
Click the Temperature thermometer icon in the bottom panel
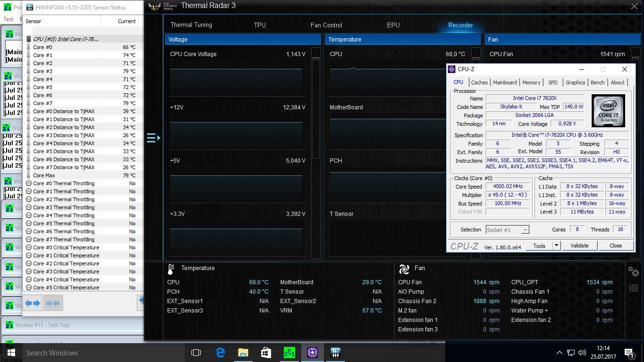pyautogui.click(x=171, y=269)
